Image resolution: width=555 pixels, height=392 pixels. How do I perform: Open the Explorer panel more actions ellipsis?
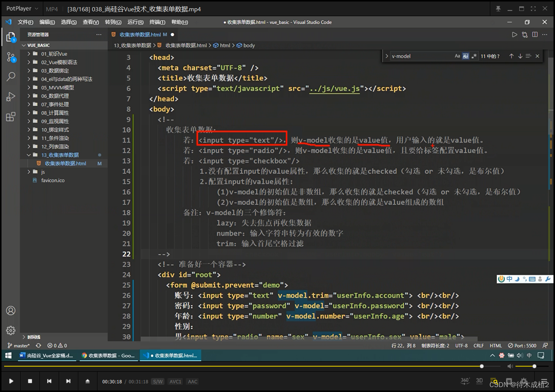pyautogui.click(x=99, y=35)
